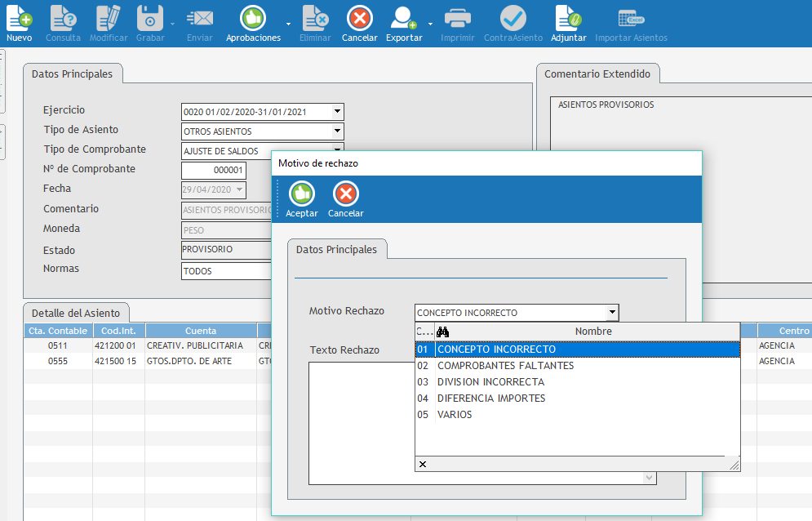This screenshot has height=521, width=812.
Task: Select the Detalle del Asiento tab
Action: (x=76, y=313)
